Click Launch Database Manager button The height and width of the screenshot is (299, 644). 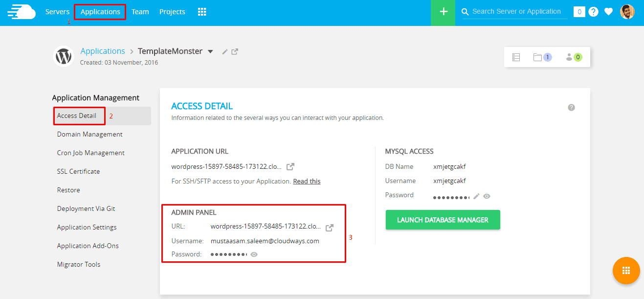click(x=443, y=220)
